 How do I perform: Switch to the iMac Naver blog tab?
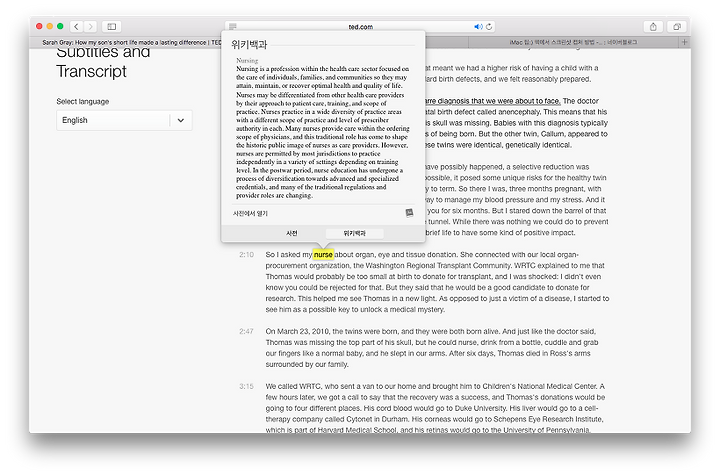click(x=573, y=42)
